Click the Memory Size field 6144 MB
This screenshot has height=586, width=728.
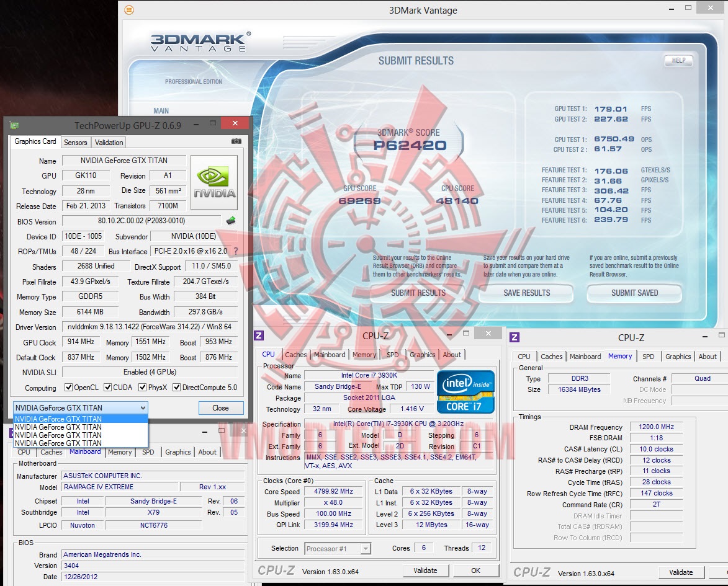point(90,312)
